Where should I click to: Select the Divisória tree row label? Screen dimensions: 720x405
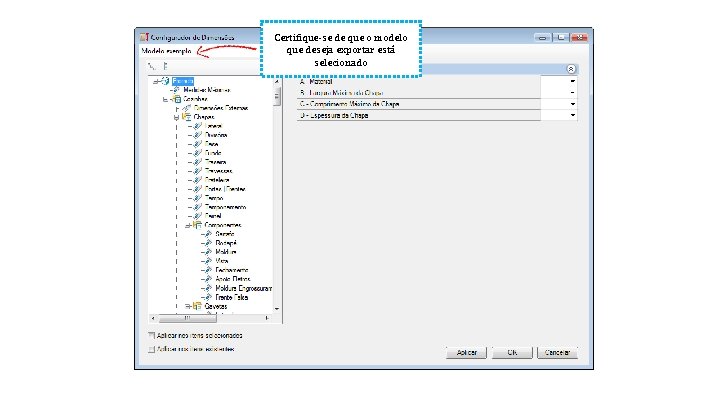216,135
